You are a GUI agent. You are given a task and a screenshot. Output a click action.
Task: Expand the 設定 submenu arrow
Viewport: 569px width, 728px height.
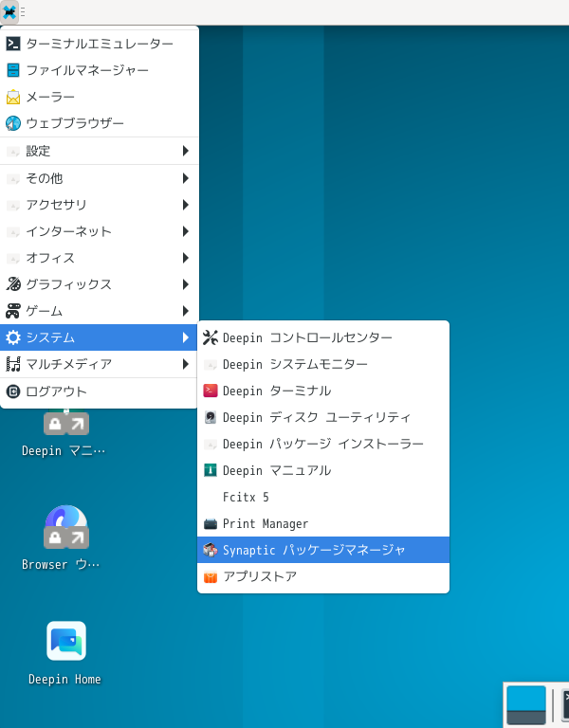point(186,151)
